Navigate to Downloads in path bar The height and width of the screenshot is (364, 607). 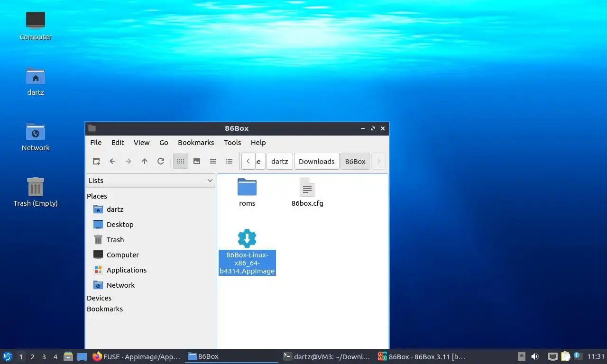[x=317, y=161]
